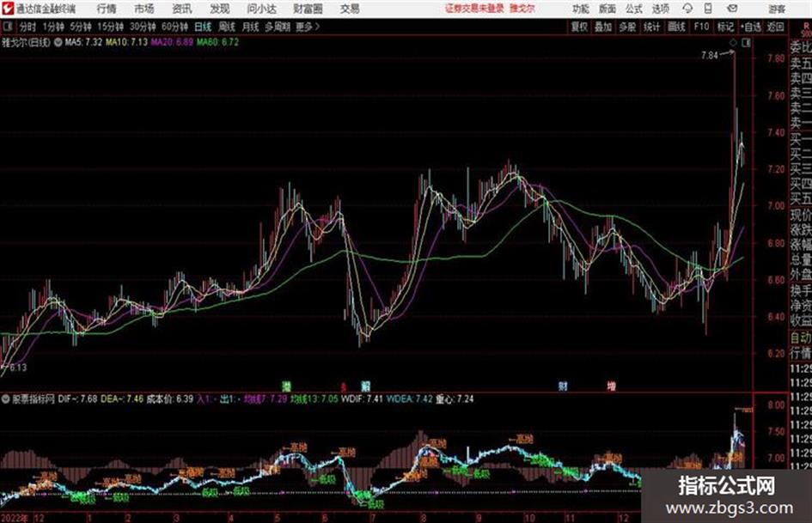Image resolution: width=812 pixels, height=523 pixels.
Task: Click the red 雅戈尔 stock name in top bar
Action: (522, 9)
